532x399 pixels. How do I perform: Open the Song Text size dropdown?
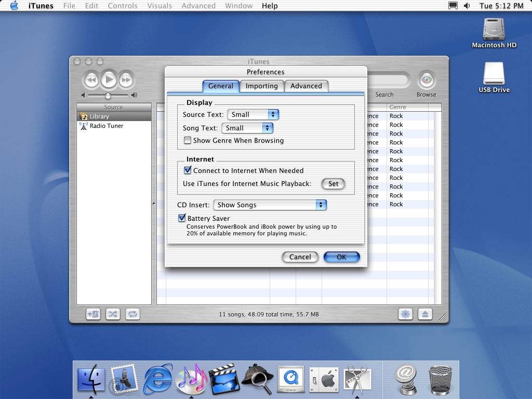pyautogui.click(x=247, y=128)
